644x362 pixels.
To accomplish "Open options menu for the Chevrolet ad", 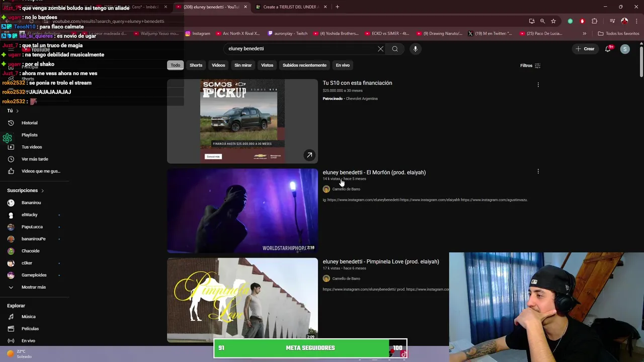I will [x=538, y=85].
